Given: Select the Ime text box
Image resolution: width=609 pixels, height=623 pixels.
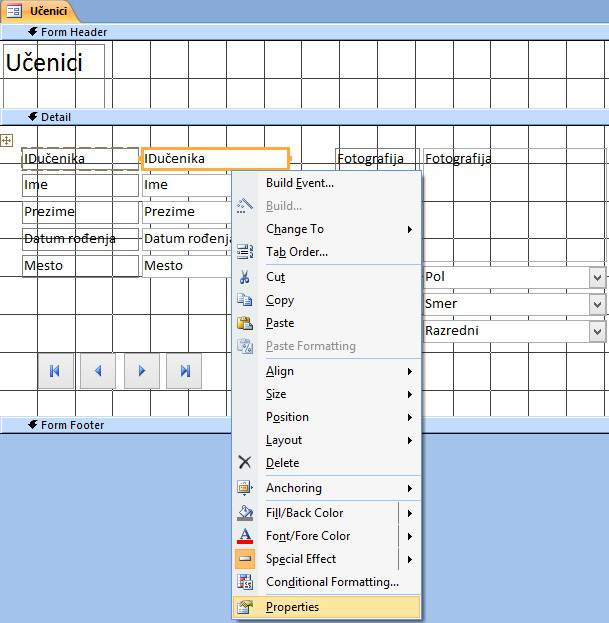Looking at the screenshot, I should click(187, 185).
